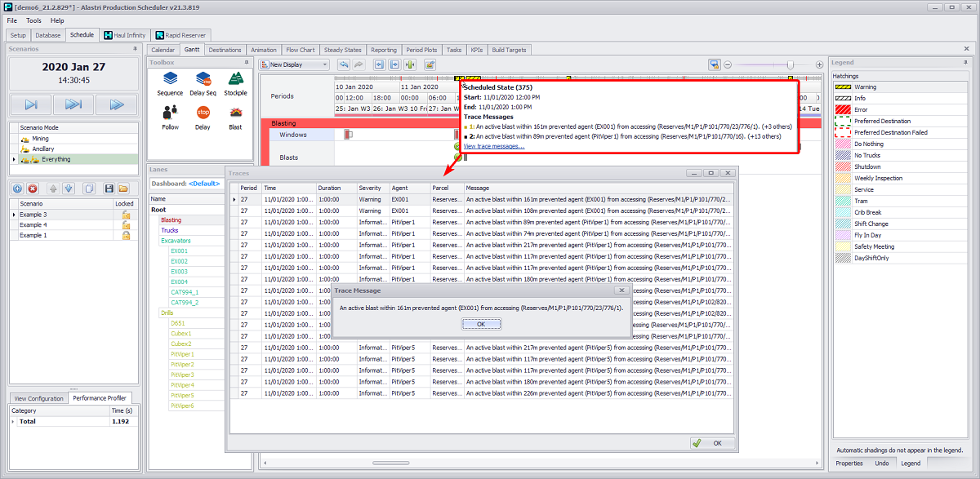This screenshot has width=980, height=479.
Task: Click the Gantt toolbar undo arrow
Action: pos(344,64)
